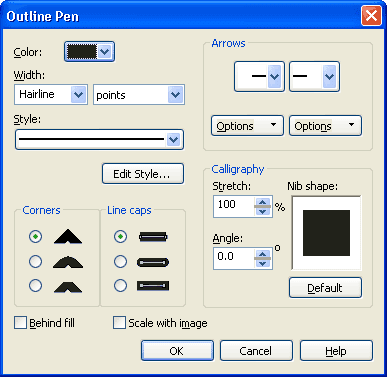Click the beveled corner shape icon
The image size is (389, 377).
68,287
